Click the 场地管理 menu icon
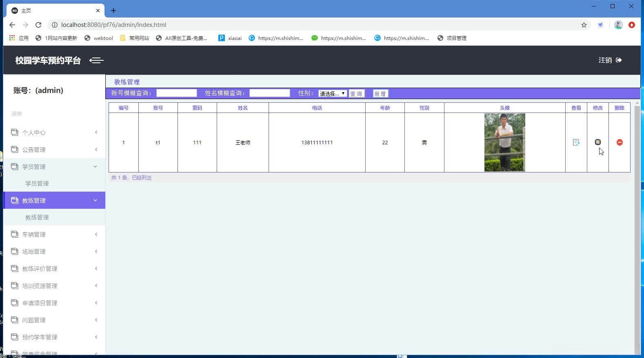This screenshot has width=644, height=358. tap(15, 251)
